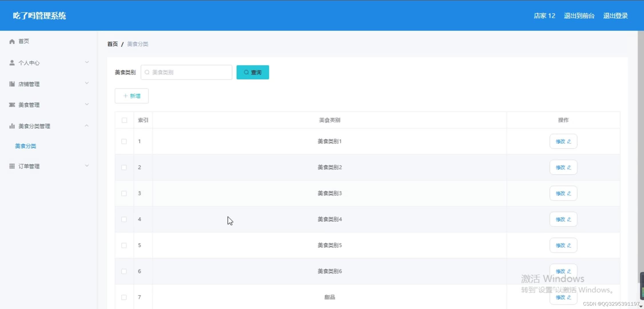Screen dimensions: 644x309
Task: Open the 店铺管理 menu item
Action: point(49,84)
